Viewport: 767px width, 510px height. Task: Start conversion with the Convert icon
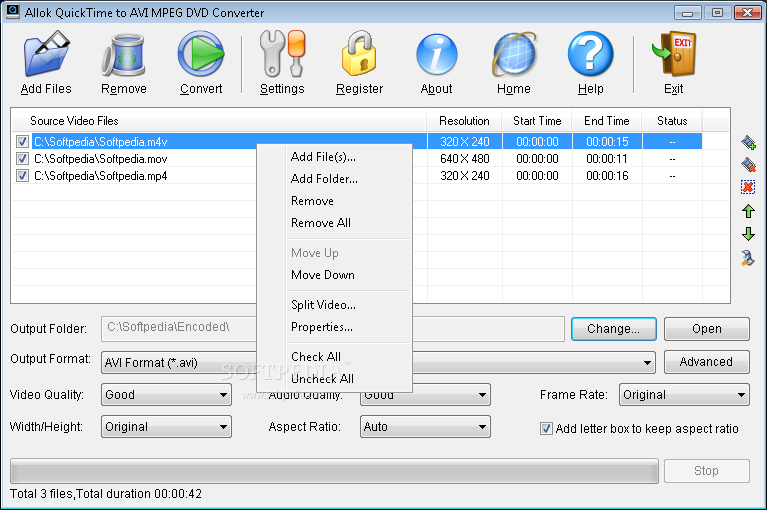tap(201, 54)
